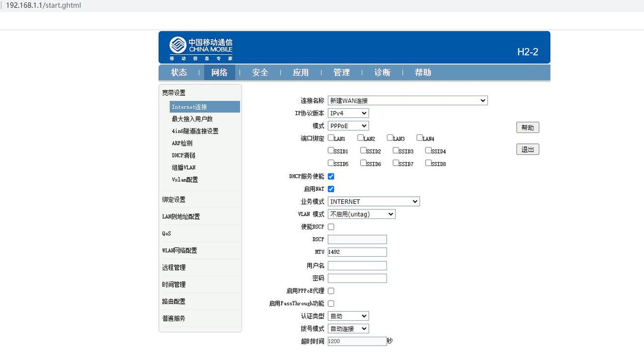Check the LAN3 port binding
The image size is (644, 361).
click(390, 137)
